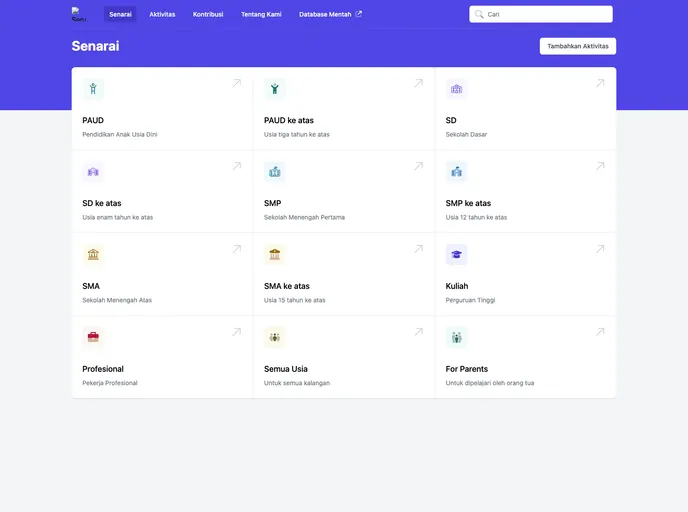The height and width of the screenshot is (512, 688).
Task: Open PAUD card via its arrow icon
Action: click(x=237, y=83)
